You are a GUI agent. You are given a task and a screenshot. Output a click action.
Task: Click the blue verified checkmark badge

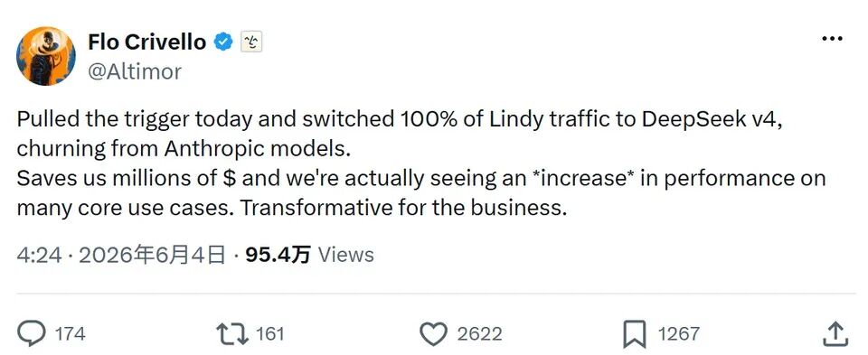click(x=223, y=42)
